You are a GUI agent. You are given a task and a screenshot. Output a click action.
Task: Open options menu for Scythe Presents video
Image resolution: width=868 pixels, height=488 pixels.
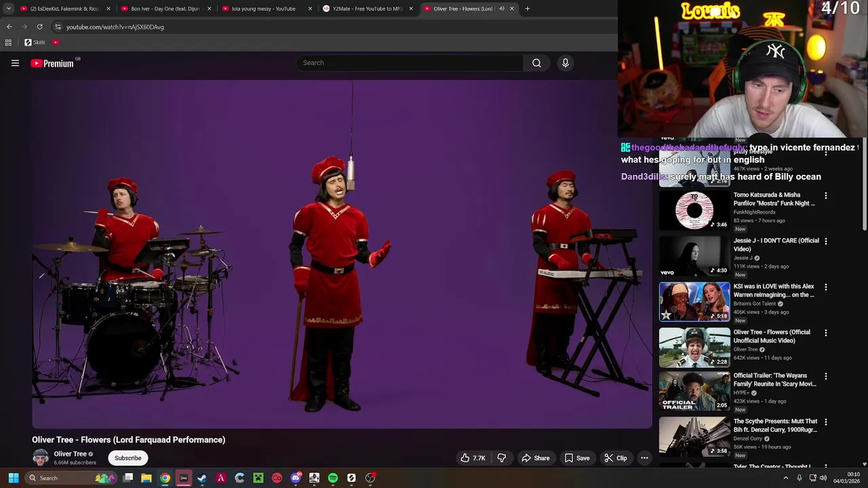click(825, 422)
